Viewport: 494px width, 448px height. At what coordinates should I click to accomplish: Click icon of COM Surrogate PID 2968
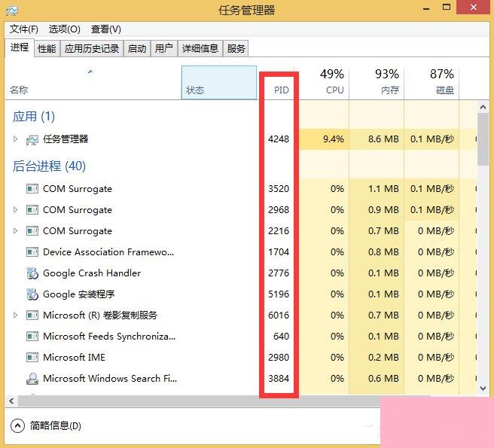[32, 210]
